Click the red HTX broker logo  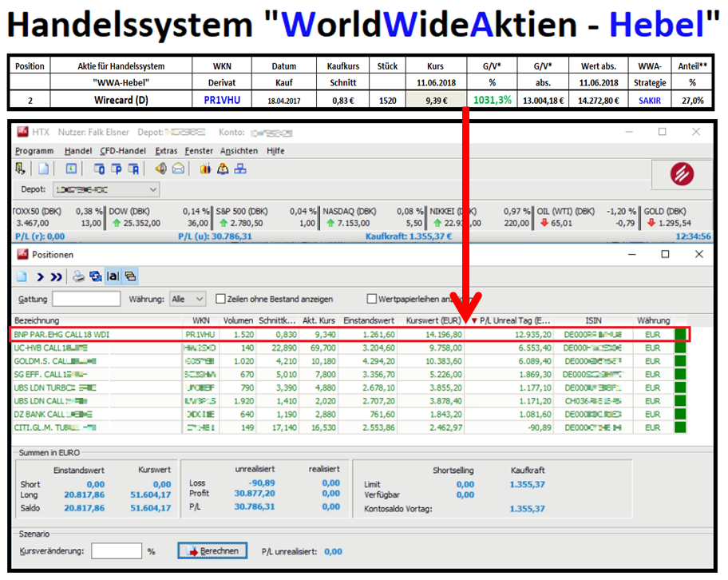click(x=682, y=174)
